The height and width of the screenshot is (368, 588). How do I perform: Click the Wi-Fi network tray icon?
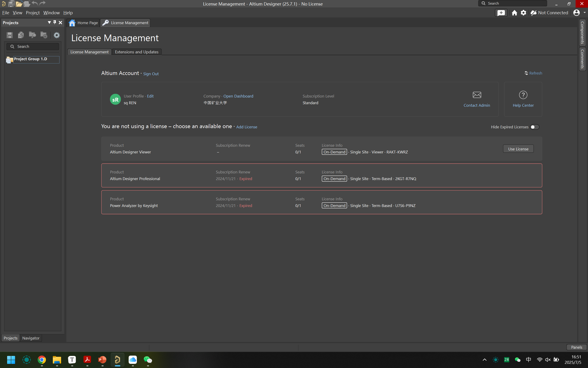pos(539,360)
